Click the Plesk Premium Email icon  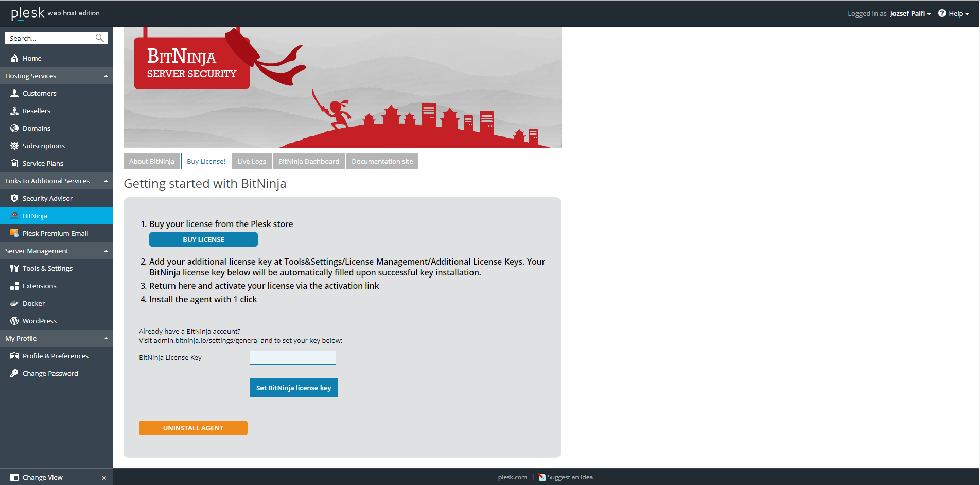coord(14,233)
